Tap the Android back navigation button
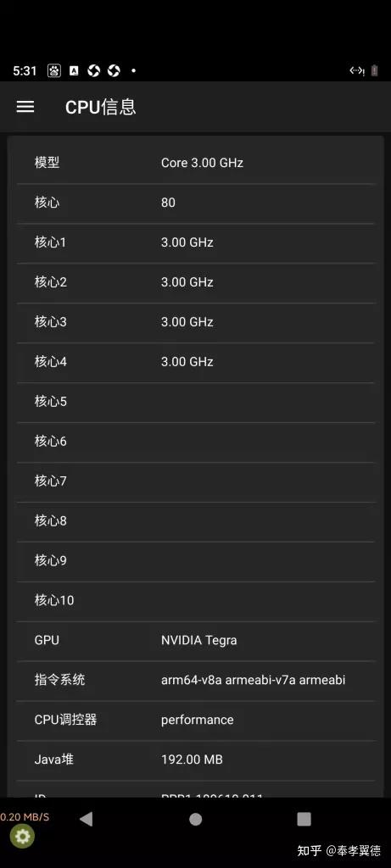 coord(86,819)
